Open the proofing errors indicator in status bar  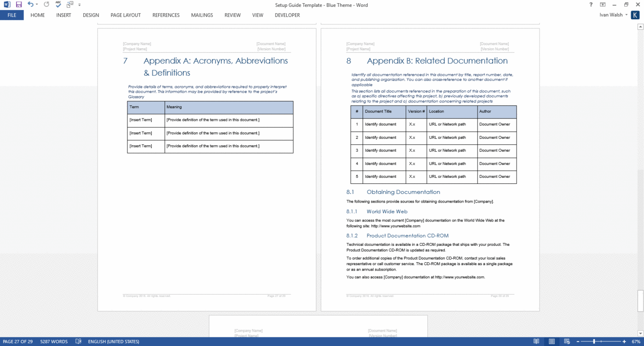[x=78, y=342]
